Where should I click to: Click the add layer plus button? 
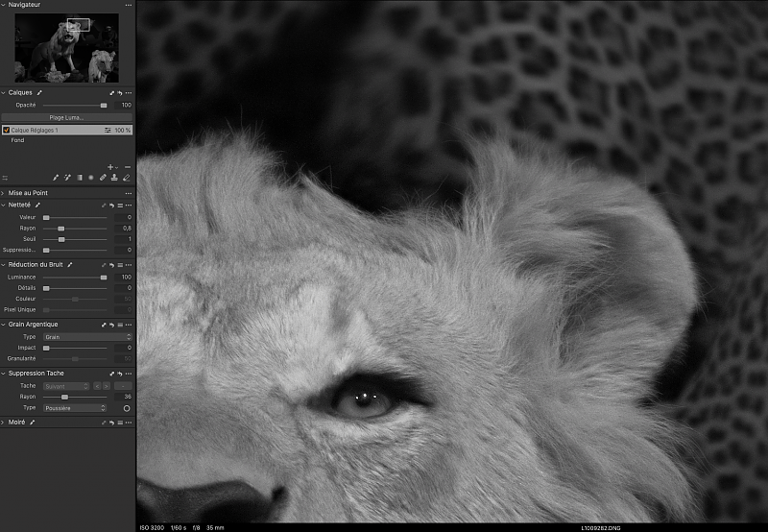pos(110,167)
